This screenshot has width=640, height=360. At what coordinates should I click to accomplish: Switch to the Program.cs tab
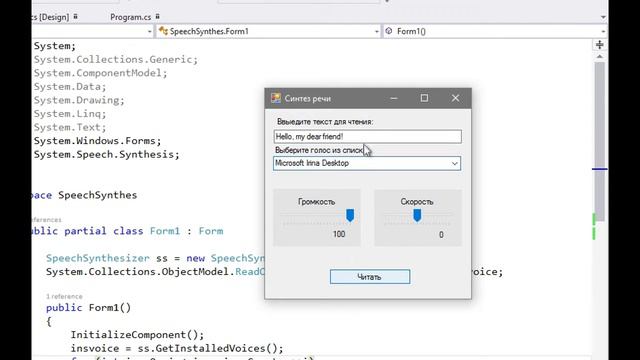click(131, 17)
